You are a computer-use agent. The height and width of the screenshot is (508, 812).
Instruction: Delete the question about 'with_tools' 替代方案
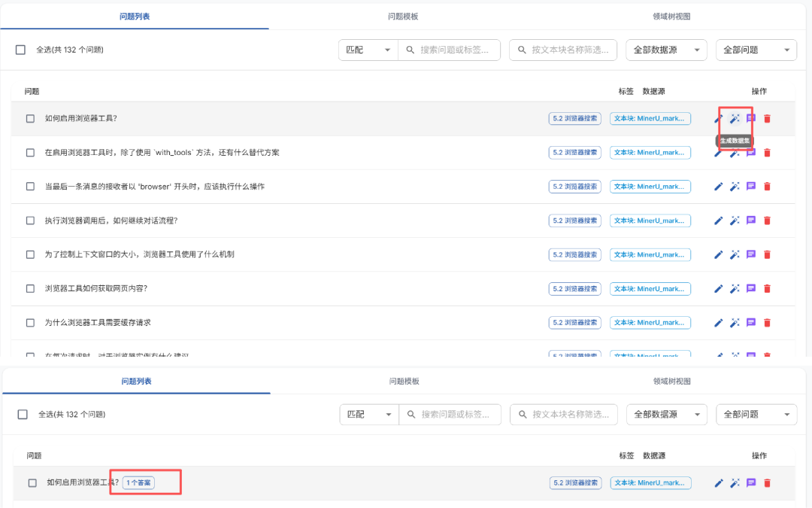click(768, 152)
